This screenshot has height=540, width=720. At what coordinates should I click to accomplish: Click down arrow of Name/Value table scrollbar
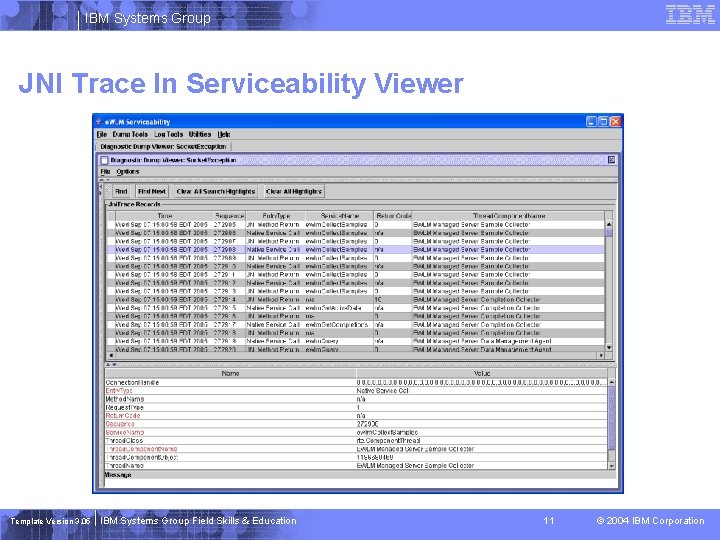tap(612, 466)
